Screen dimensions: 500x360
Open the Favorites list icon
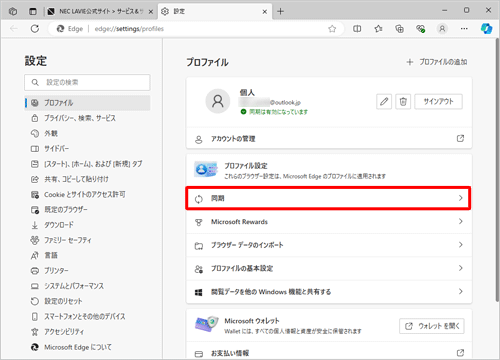pyautogui.click(x=378, y=29)
